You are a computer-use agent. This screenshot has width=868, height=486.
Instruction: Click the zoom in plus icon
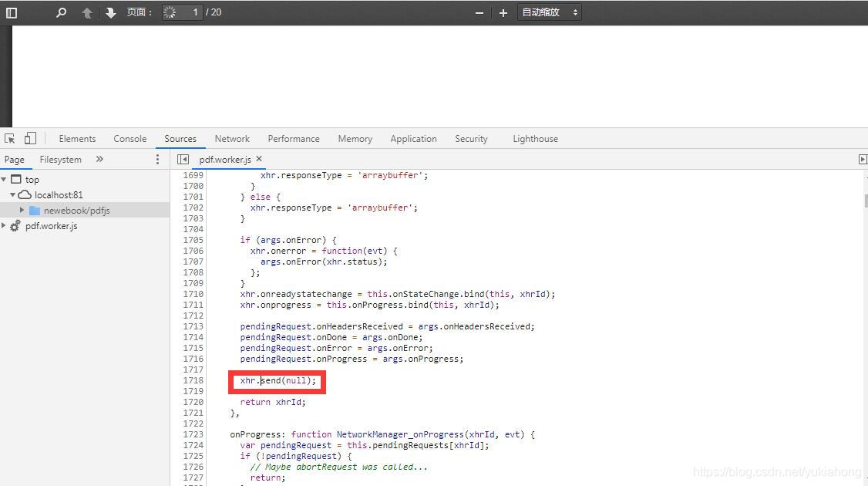tap(503, 12)
